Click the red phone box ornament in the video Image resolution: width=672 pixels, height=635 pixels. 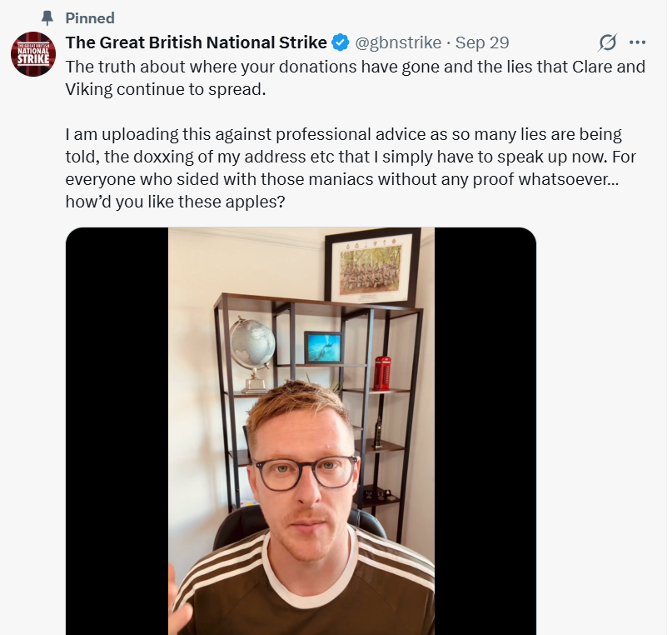click(382, 372)
